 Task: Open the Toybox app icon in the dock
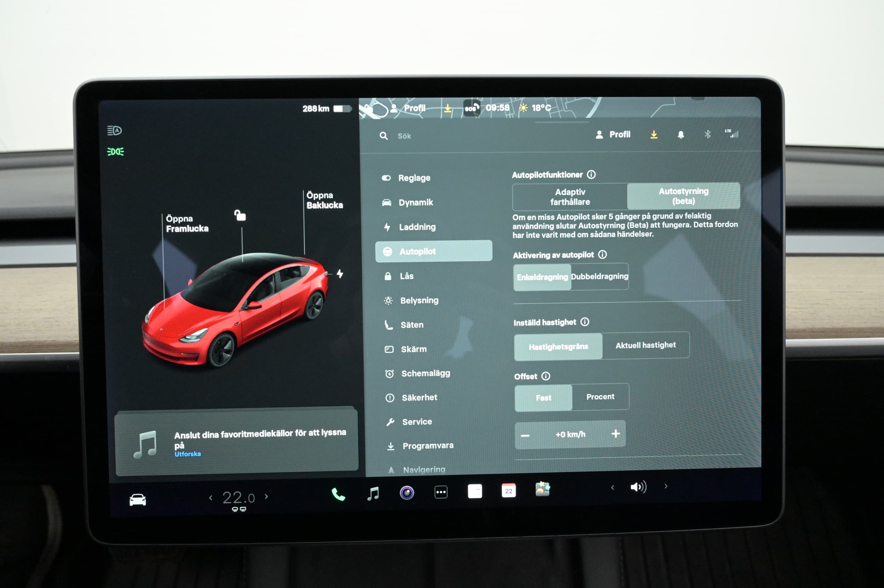tap(542, 489)
